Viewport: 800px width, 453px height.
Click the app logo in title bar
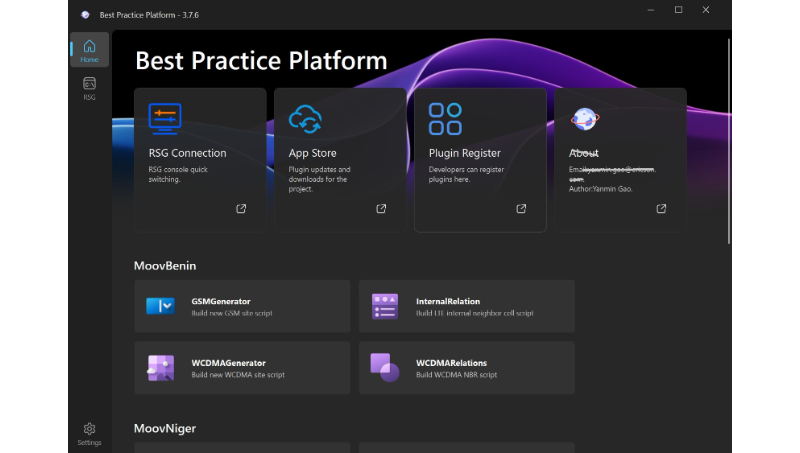pyautogui.click(x=85, y=15)
